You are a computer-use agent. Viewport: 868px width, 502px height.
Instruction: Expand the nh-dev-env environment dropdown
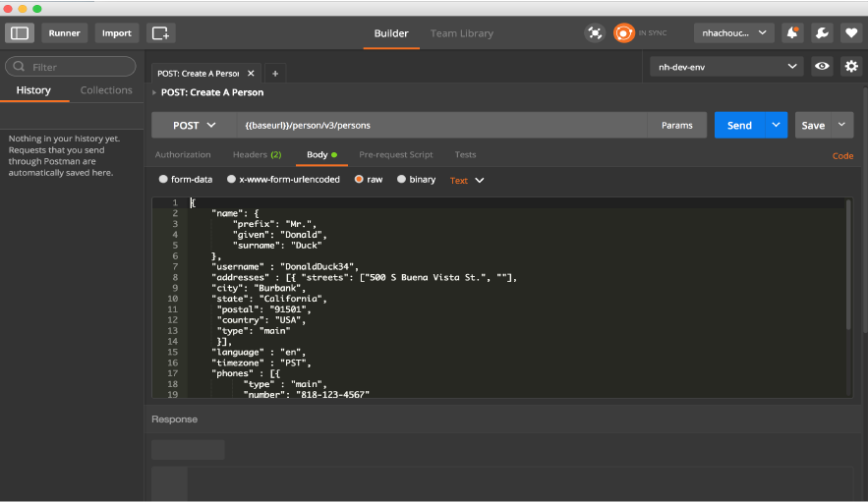pos(726,66)
